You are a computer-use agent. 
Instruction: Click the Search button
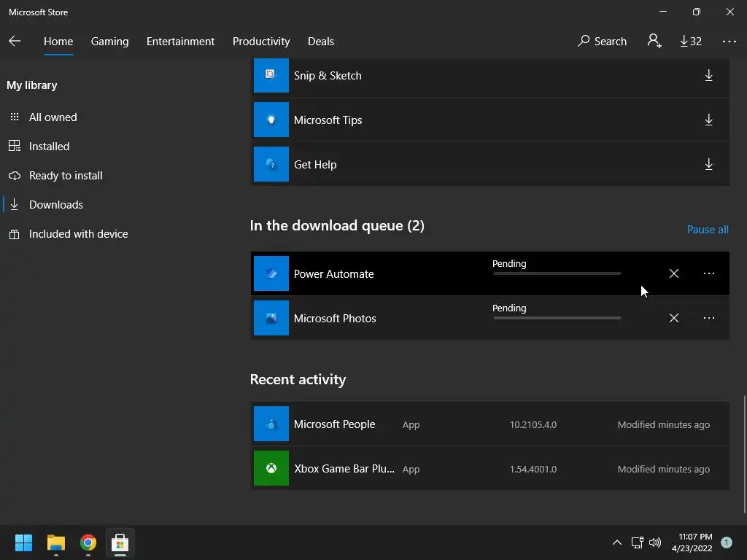point(602,42)
